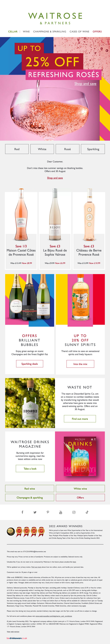Open the Pinterest social icon
Screen dimensions: 110x644
[x=48, y=512]
